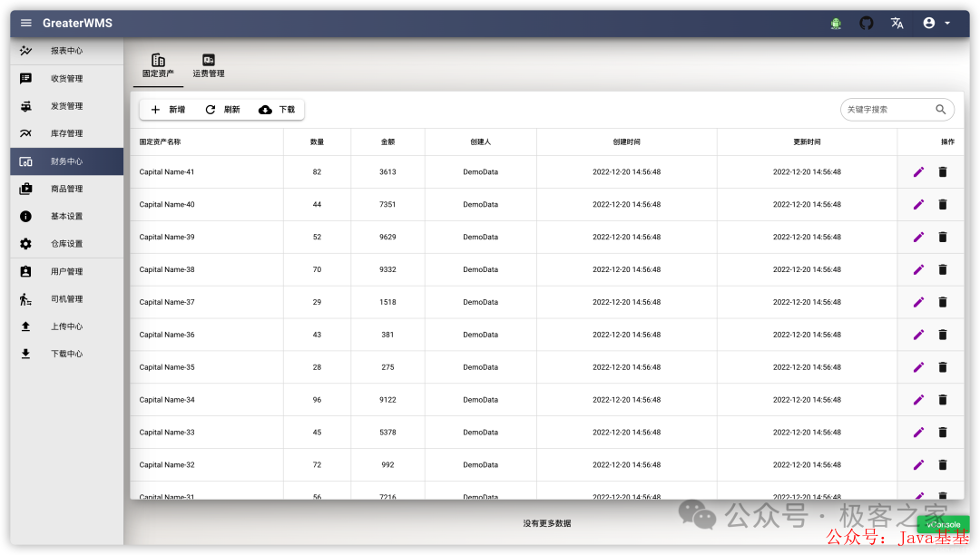
Task: Open 商品管理 in sidebar
Action: 67,190
